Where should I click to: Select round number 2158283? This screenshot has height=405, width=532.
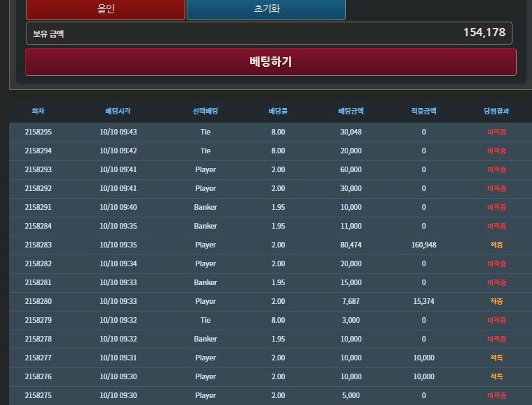(38, 245)
